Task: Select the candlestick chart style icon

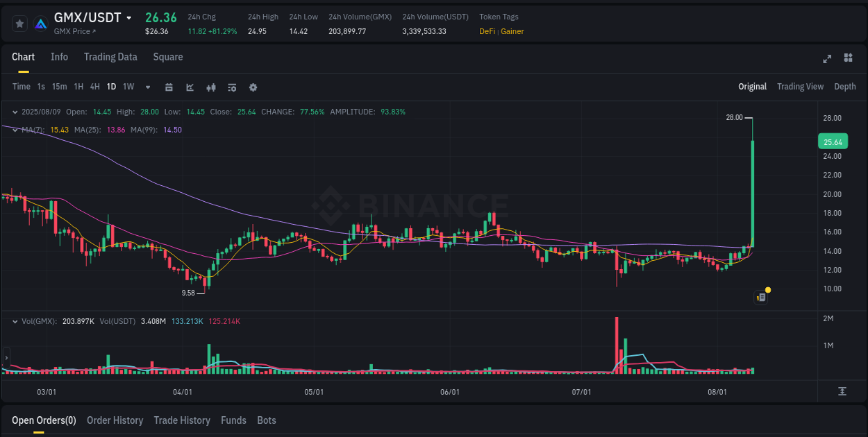Action: tap(211, 87)
